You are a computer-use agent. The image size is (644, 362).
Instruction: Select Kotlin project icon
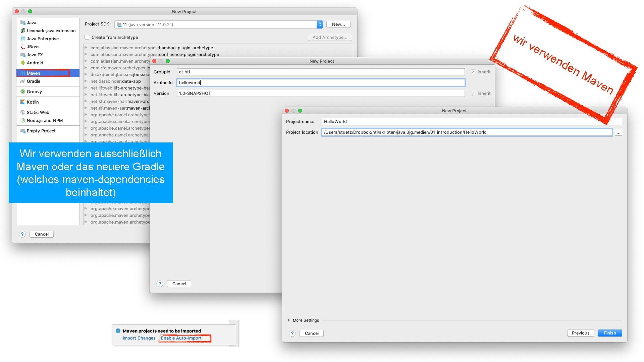tap(23, 102)
